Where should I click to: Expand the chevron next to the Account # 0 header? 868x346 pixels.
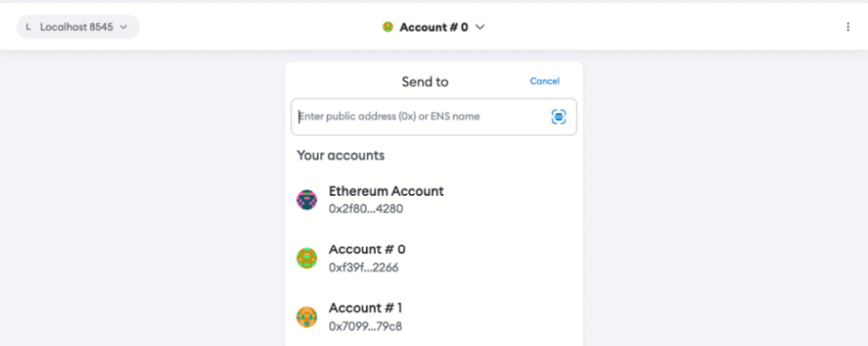[480, 27]
